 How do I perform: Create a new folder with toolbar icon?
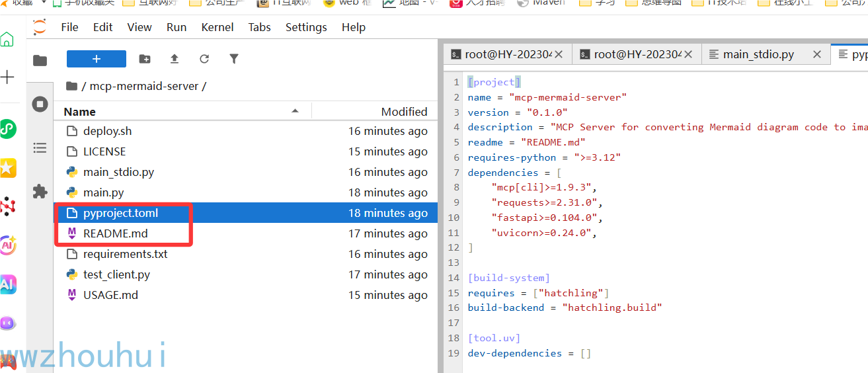tap(145, 59)
